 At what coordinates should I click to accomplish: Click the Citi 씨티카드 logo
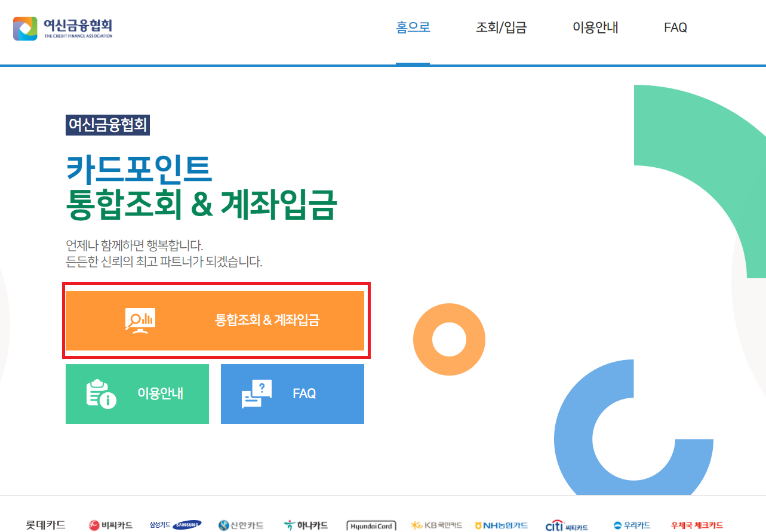565,525
